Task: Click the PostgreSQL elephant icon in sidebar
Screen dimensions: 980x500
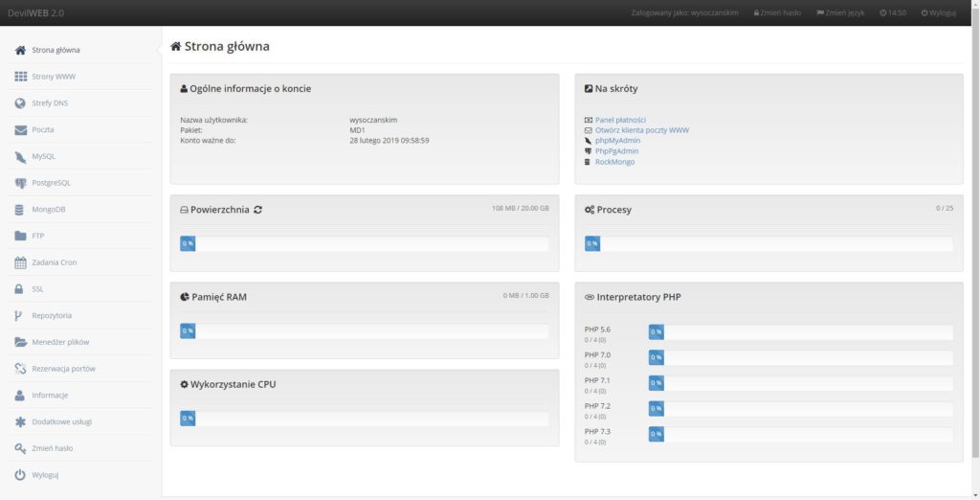Action: [x=20, y=183]
